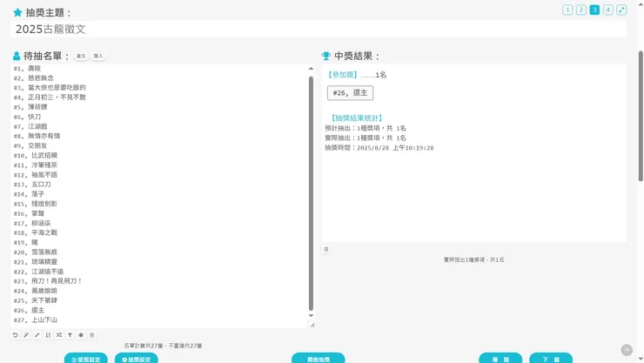The image size is (644, 363).
Task: Click the round scroll-to-top button at bottom right
Action: coord(627,350)
